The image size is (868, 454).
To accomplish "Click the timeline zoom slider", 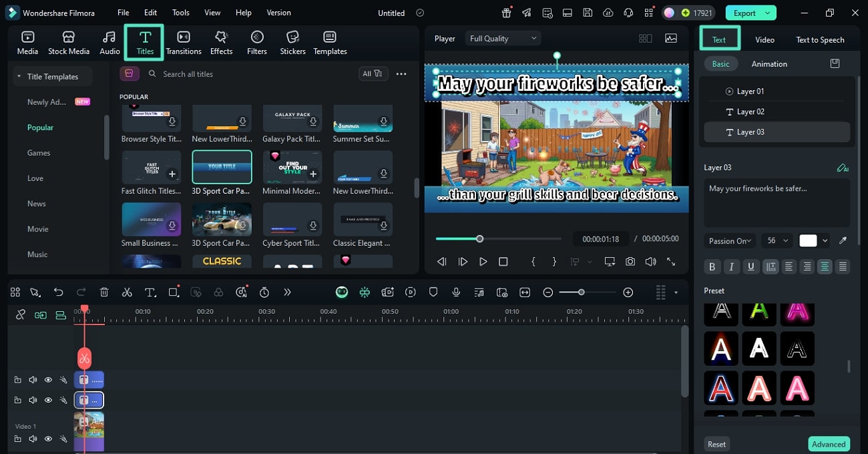I will pos(588,292).
